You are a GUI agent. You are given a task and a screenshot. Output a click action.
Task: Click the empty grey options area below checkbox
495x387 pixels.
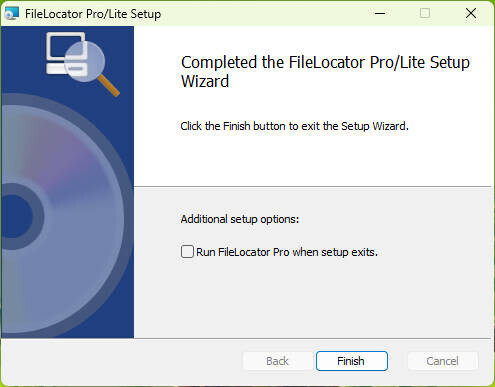(x=313, y=298)
